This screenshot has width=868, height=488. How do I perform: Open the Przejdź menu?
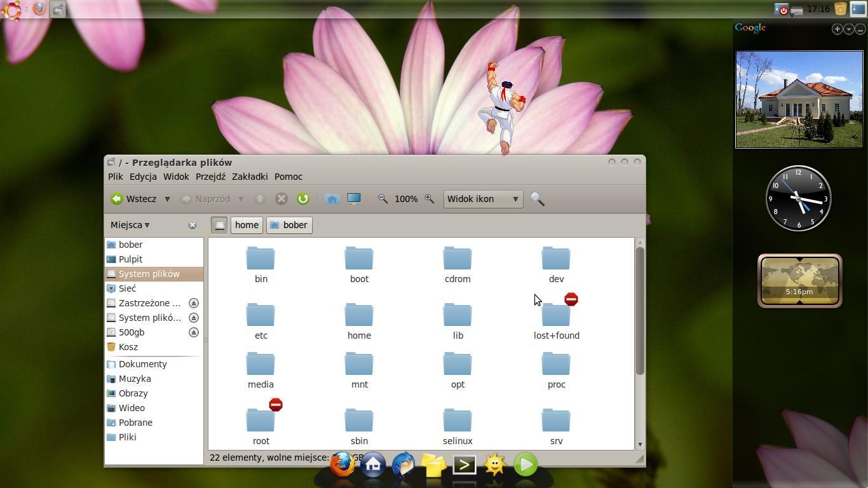point(210,177)
